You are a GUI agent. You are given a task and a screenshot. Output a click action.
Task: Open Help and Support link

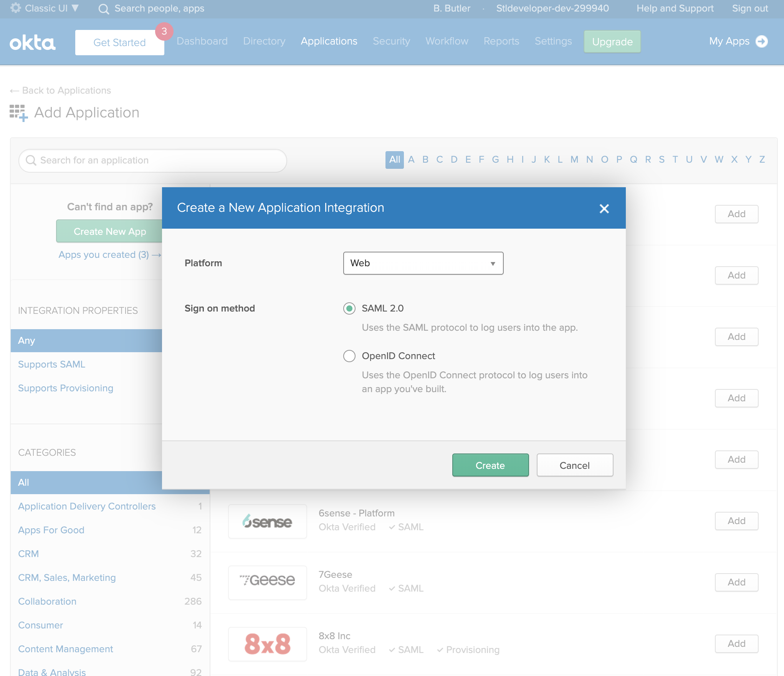coord(675,8)
